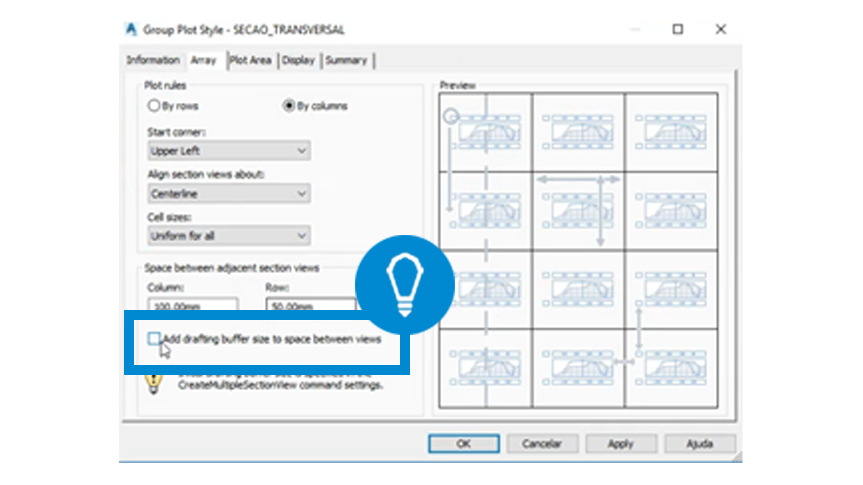Click the array preview image
Screen dimensions: 863x485
pyautogui.click(x=578, y=250)
